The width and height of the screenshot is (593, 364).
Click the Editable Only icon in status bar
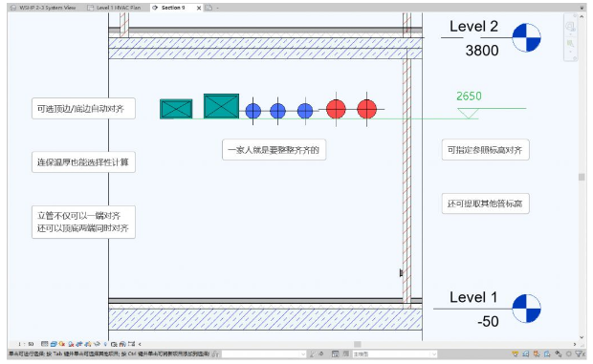pyautogui.click(x=313, y=353)
